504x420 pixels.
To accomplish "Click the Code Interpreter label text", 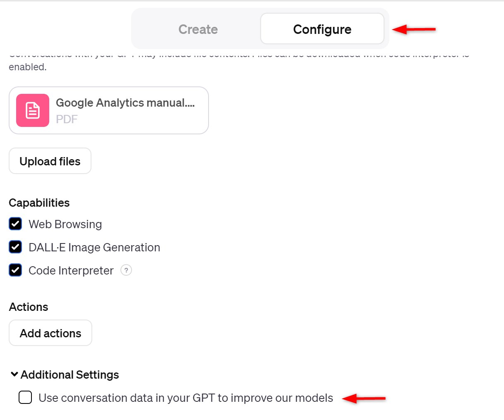I will tap(71, 271).
